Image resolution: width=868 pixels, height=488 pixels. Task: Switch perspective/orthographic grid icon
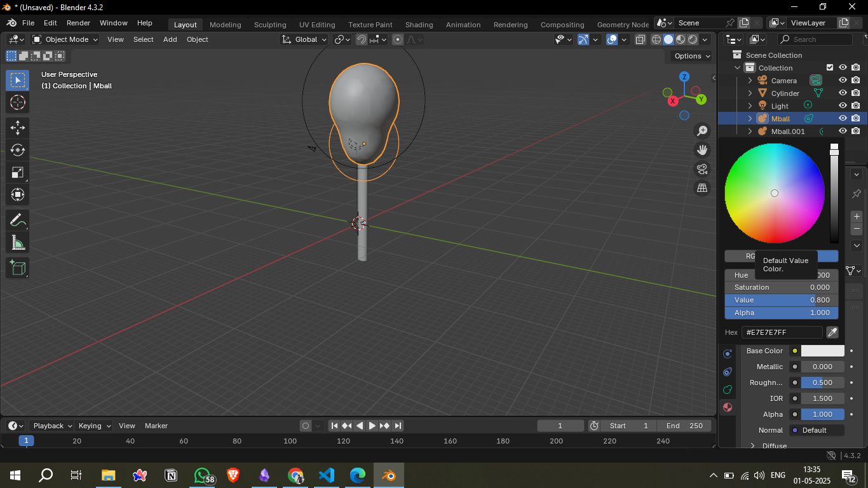702,188
